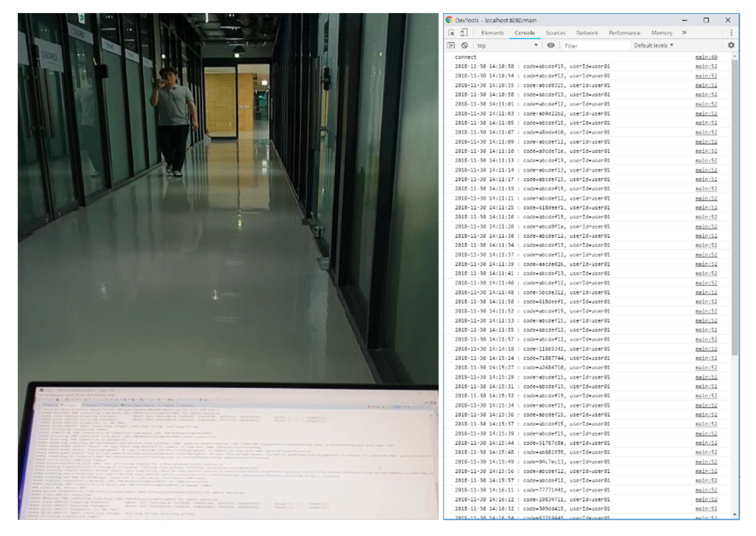Screen dimensions: 756x536
Task: Toggle the device toolbar icon
Action: (464, 32)
